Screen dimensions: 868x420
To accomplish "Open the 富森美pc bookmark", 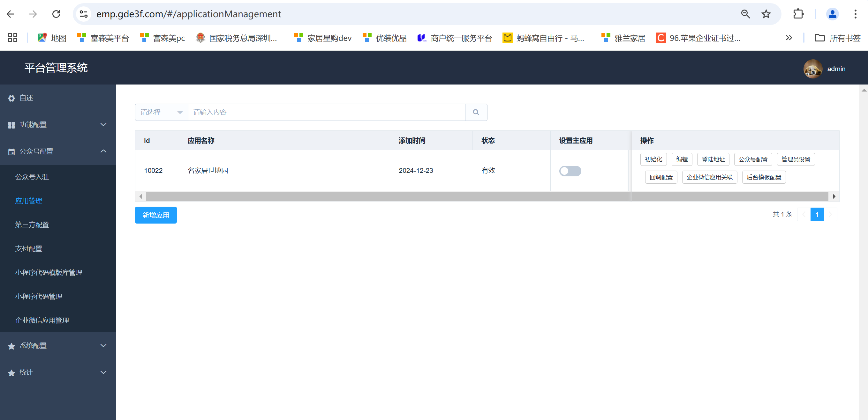I will coord(162,38).
